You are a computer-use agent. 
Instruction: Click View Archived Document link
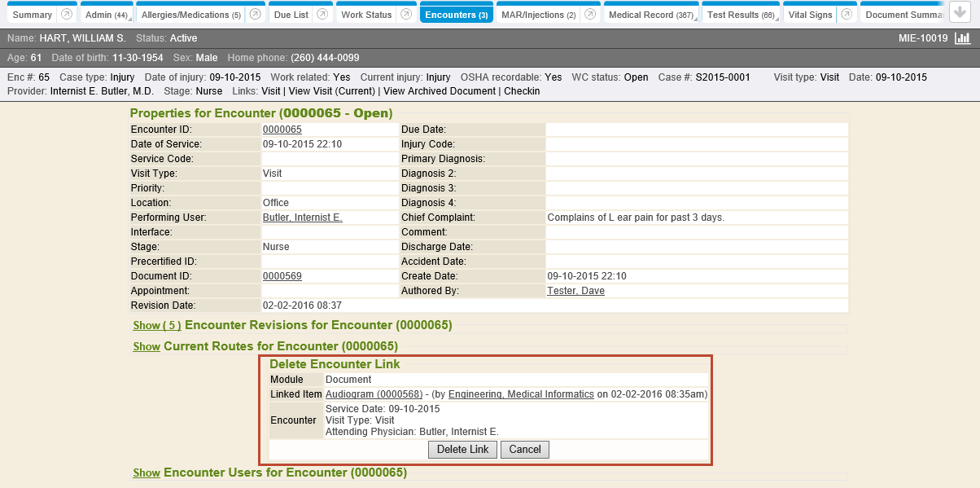(440, 91)
